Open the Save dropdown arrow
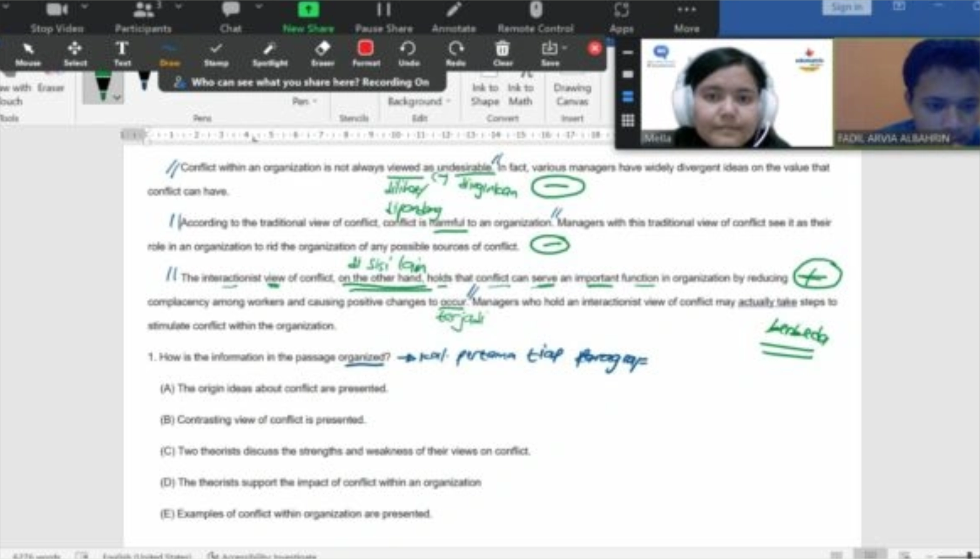This screenshot has height=559, width=980. point(565,48)
